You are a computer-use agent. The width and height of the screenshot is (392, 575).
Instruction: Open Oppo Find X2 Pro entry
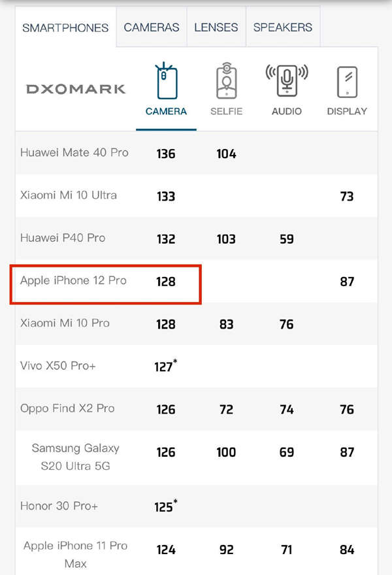(x=67, y=408)
